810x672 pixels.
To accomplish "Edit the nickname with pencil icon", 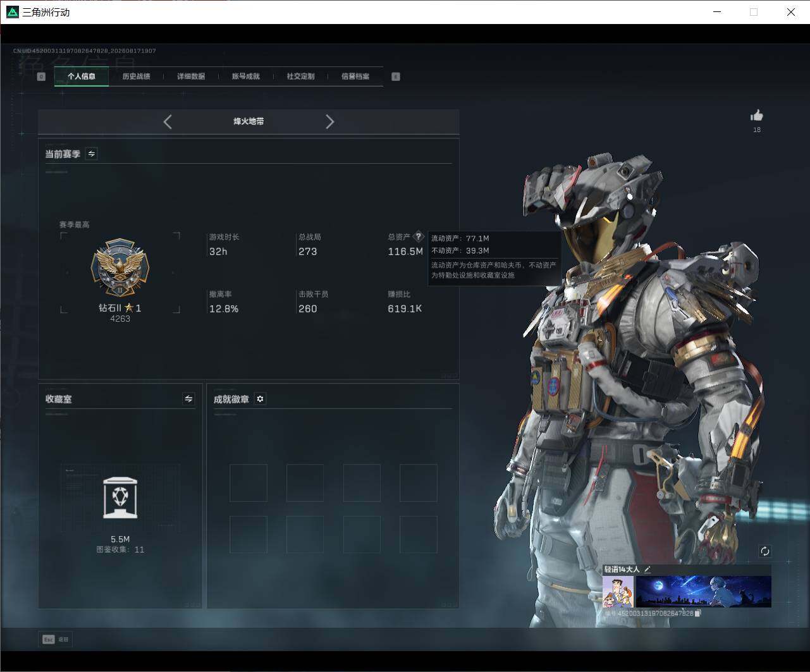I will 647,570.
